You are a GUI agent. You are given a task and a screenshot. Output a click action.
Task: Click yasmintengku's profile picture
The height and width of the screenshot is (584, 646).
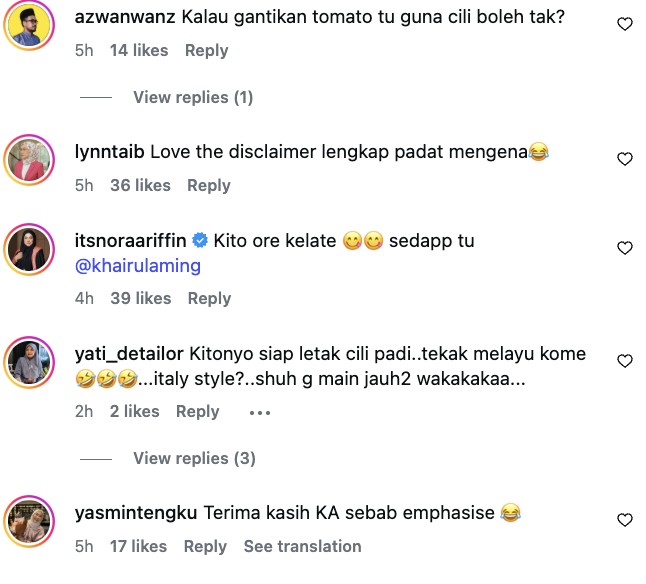pyautogui.click(x=30, y=520)
